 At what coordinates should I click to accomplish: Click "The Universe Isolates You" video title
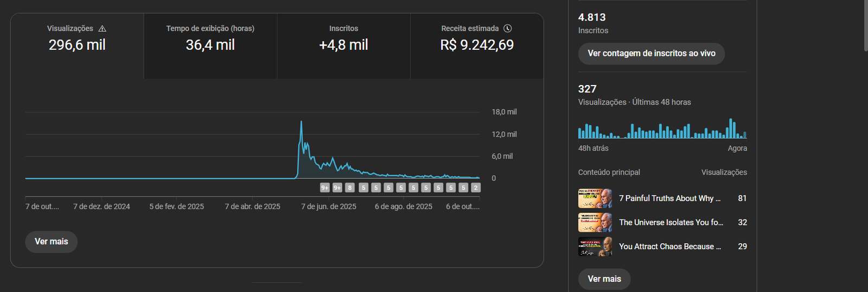(x=671, y=223)
